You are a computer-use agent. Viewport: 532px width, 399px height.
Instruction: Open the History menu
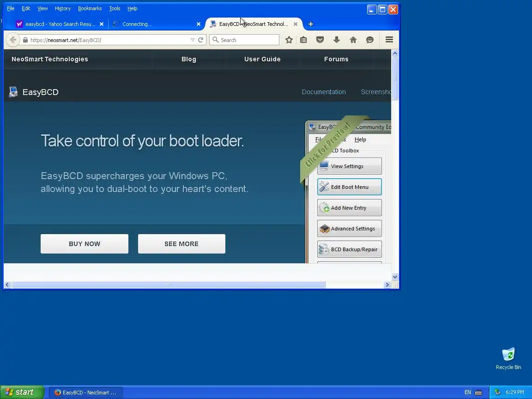coord(63,8)
